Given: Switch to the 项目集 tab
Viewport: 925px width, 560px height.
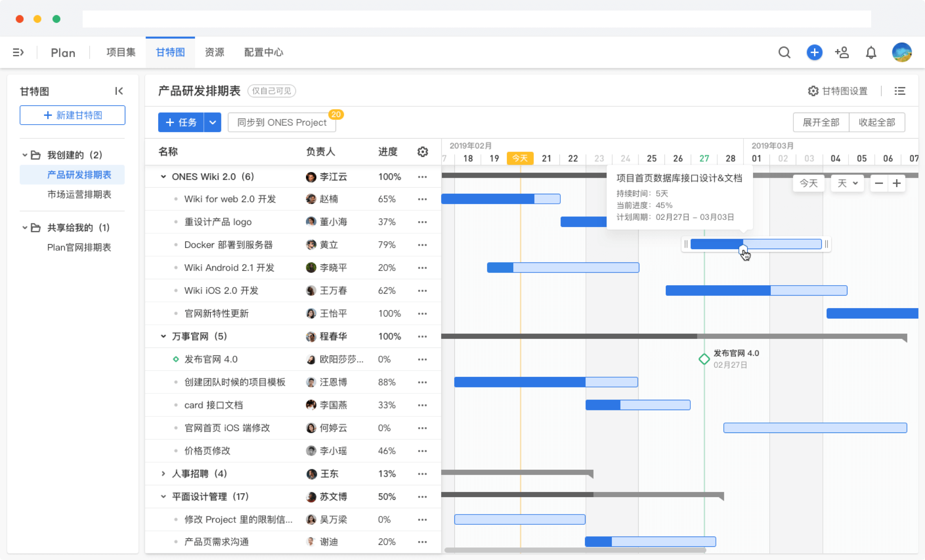Looking at the screenshot, I should click(121, 52).
